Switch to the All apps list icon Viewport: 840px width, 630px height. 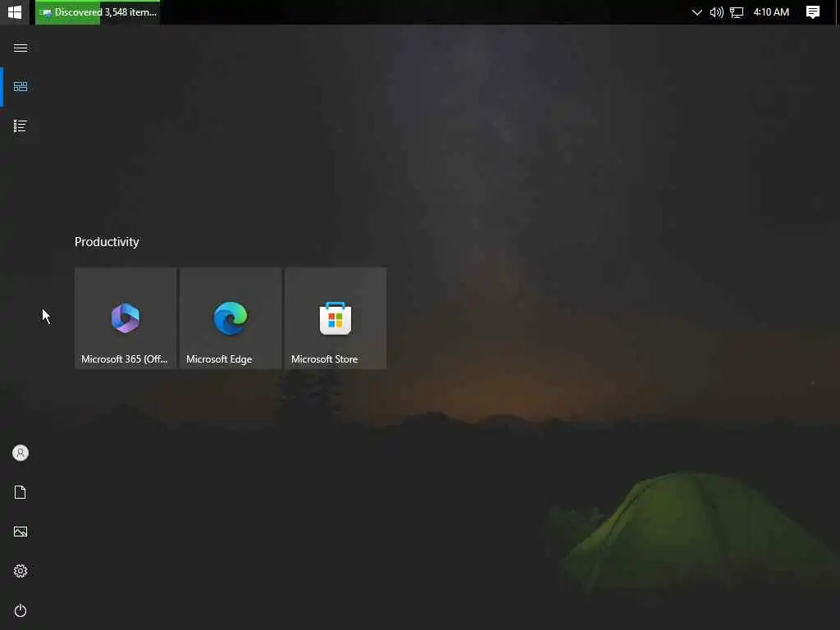21,126
